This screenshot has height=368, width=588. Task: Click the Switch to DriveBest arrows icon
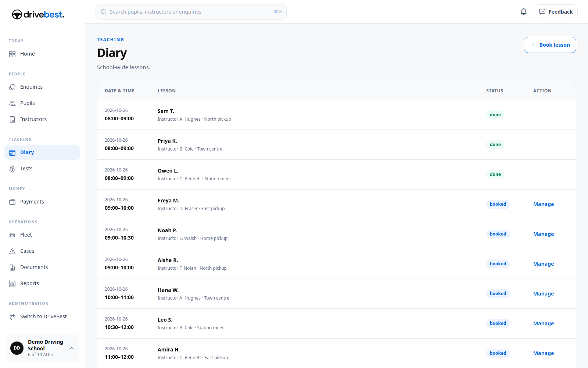tap(12, 316)
